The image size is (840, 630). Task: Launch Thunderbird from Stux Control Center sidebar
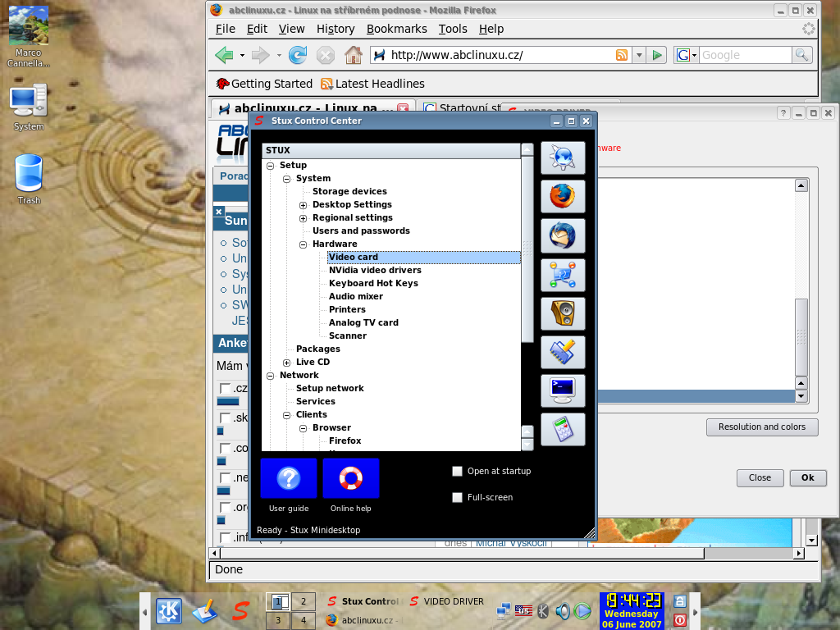(x=563, y=235)
